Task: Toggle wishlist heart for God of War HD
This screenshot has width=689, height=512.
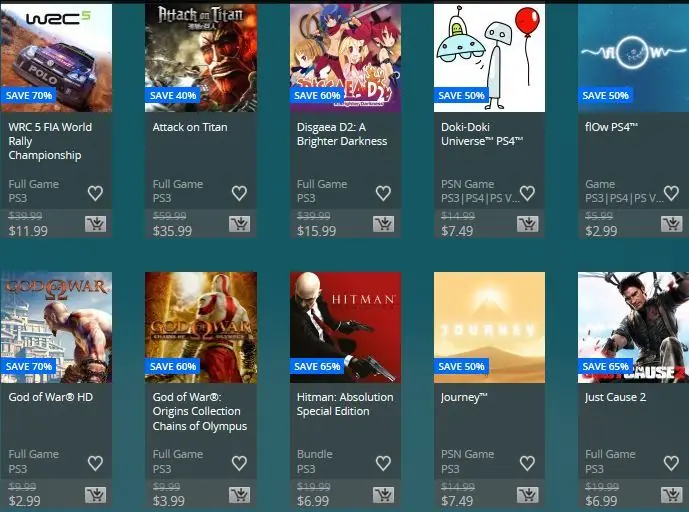Action: pyautogui.click(x=95, y=463)
